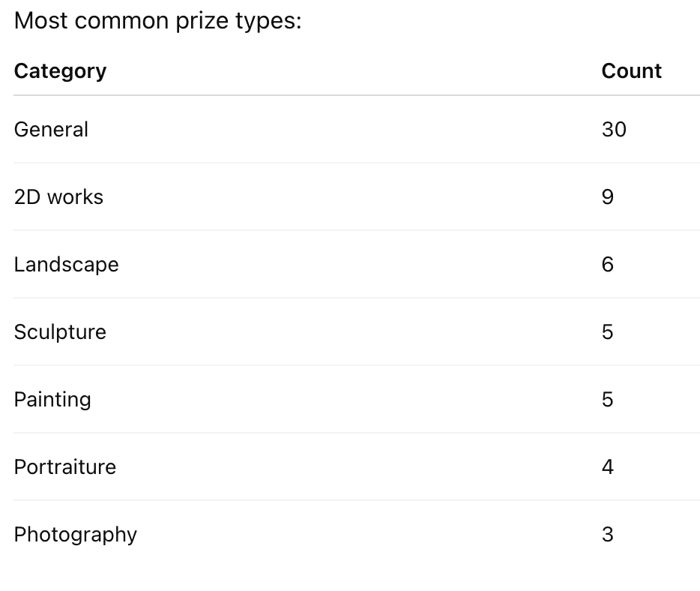Select the 2D works category cell
Screen dimensions: 700x591
[58, 197]
